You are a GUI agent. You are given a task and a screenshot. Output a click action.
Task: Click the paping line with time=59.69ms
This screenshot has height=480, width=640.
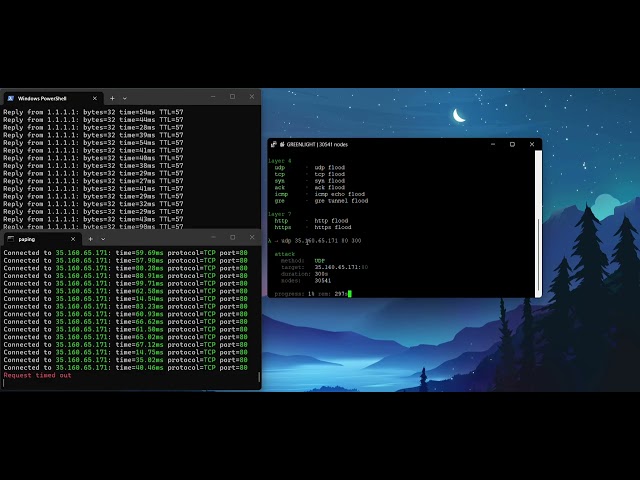[125, 253]
